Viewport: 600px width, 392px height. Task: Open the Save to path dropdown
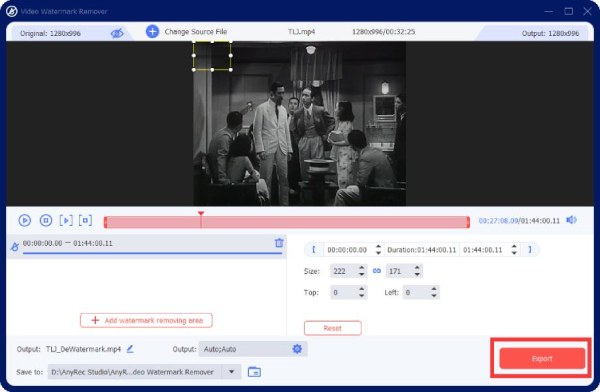click(232, 372)
